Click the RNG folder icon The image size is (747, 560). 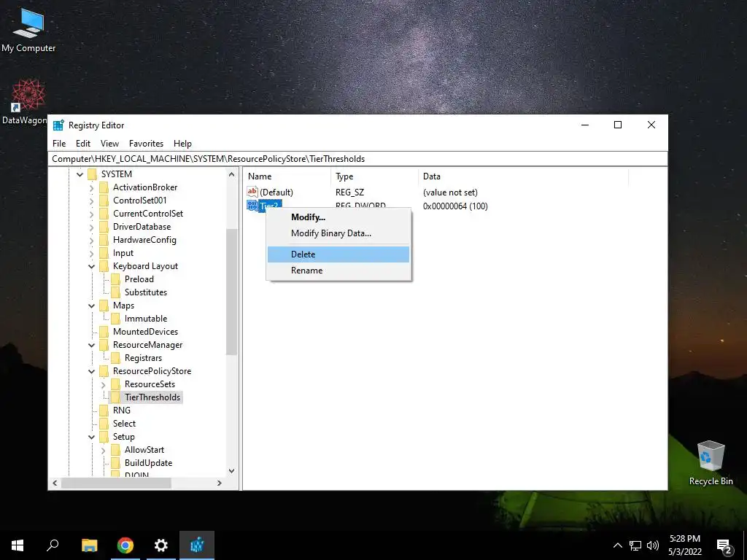(x=104, y=411)
